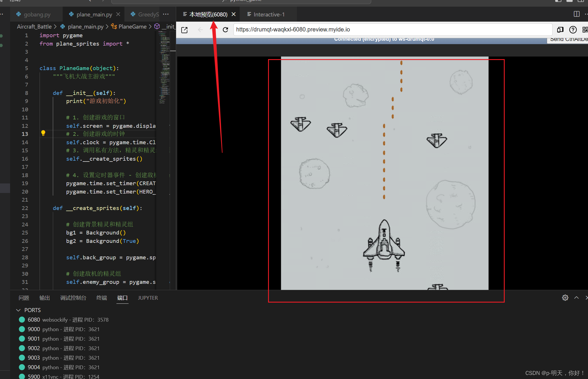Click the split editor icon top right
Screen dimensions: 588x379
pyautogui.click(x=577, y=14)
